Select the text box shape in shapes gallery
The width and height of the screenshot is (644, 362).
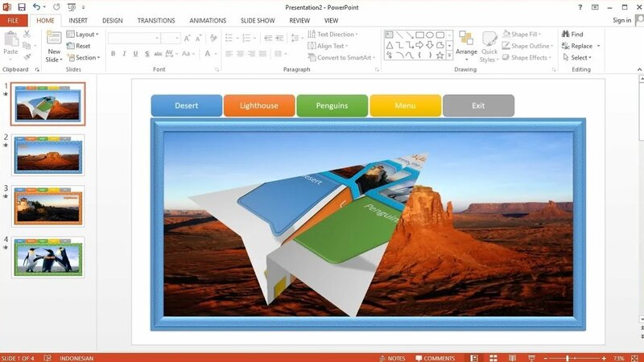[x=389, y=35]
